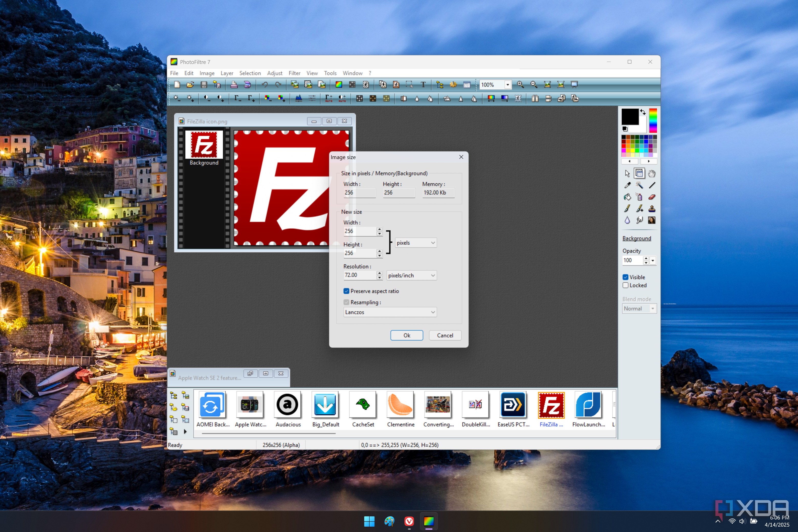
Task: Select the Blur water drop tool
Action: pyautogui.click(x=627, y=220)
